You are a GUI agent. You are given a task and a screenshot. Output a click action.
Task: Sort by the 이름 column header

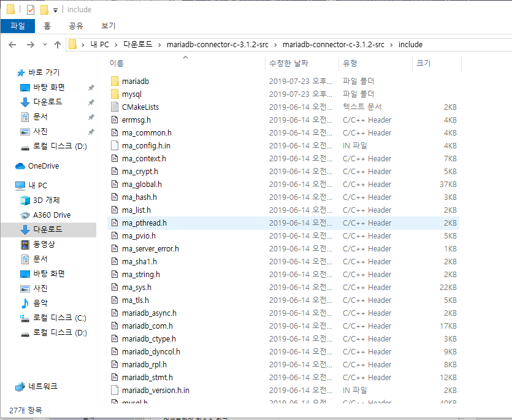(117, 63)
